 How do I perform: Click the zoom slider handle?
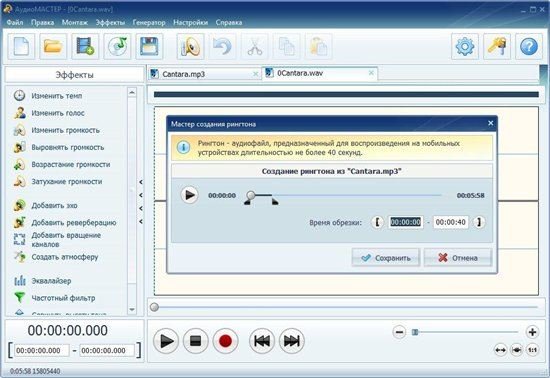(415, 332)
